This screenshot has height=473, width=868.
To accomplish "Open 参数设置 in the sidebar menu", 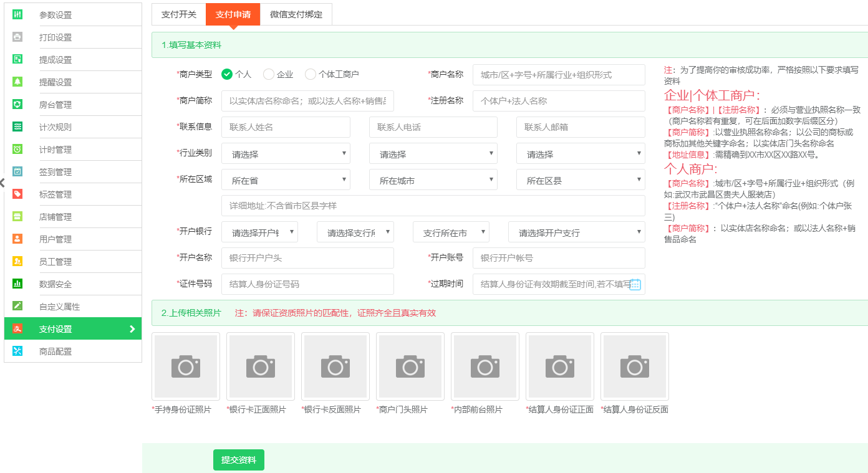I will (73, 14).
